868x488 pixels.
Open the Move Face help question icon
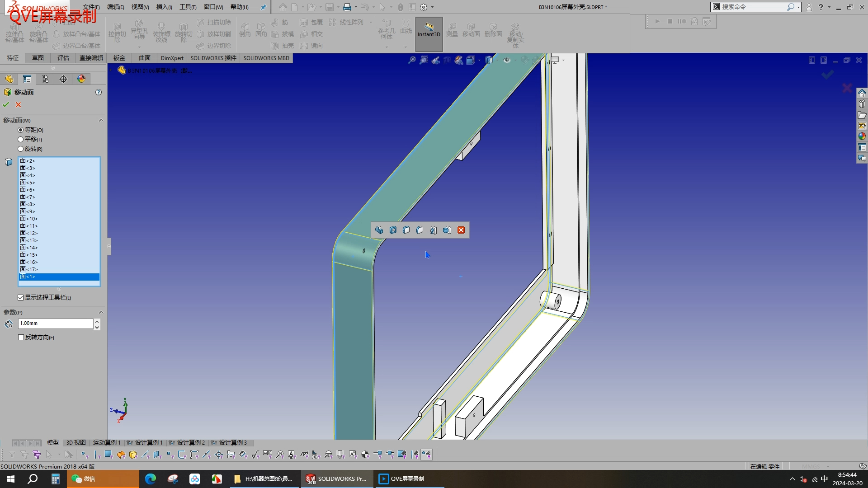(x=99, y=92)
